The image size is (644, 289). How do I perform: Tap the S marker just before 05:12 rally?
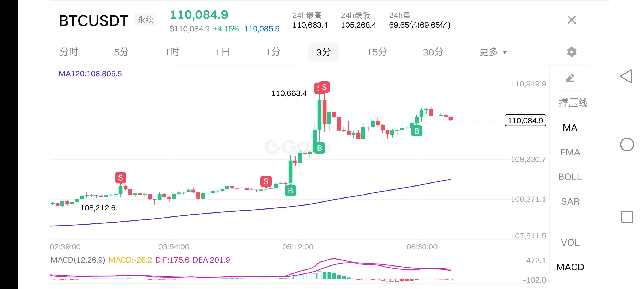pyautogui.click(x=266, y=181)
